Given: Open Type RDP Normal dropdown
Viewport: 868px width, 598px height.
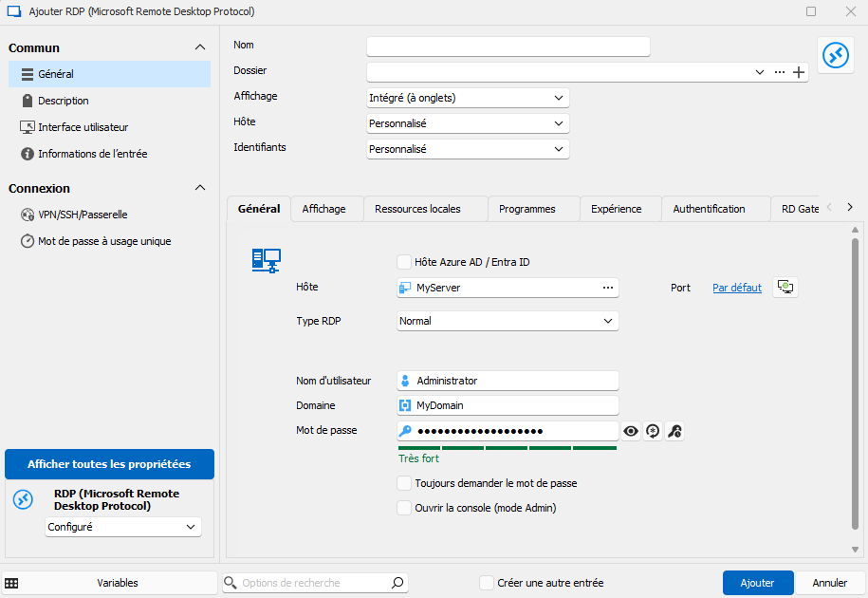Looking at the screenshot, I should click(508, 321).
